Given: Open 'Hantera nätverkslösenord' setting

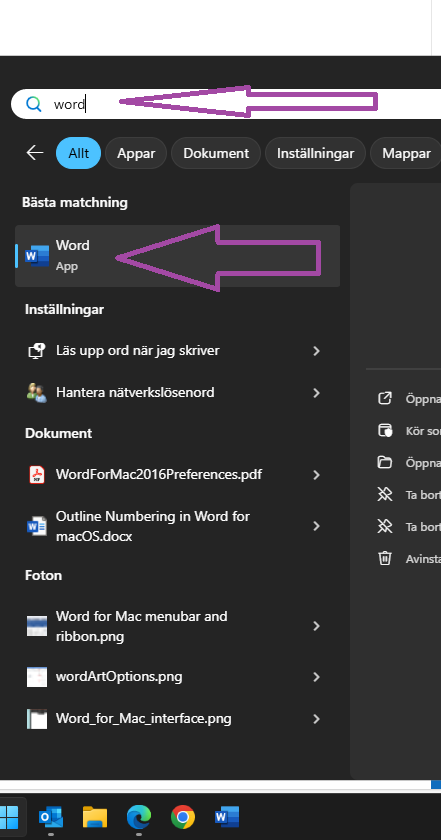Looking at the screenshot, I should [177, 393].
